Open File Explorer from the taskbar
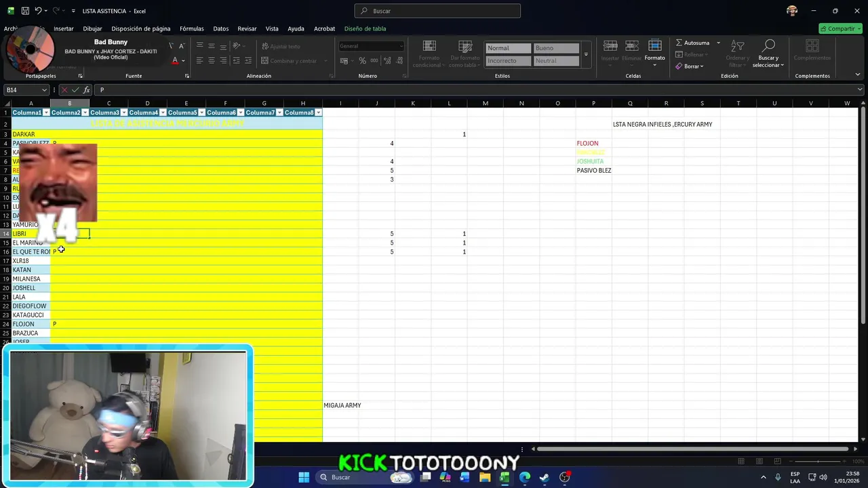This screenshot has width=868, height=488. [485, 477]
